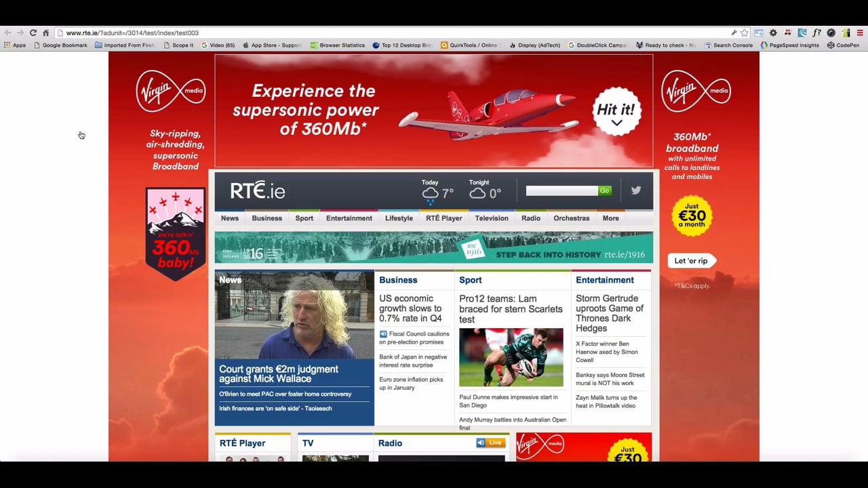
Task: Open the Television nav tab
Action: [x=492, y=218]
